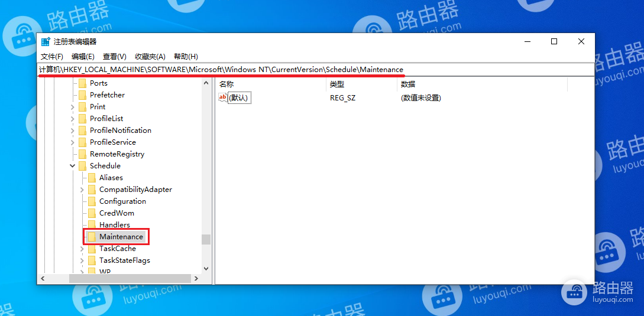Select the Handlers tree item label
The image size is (644, 316).
(115, 225)
